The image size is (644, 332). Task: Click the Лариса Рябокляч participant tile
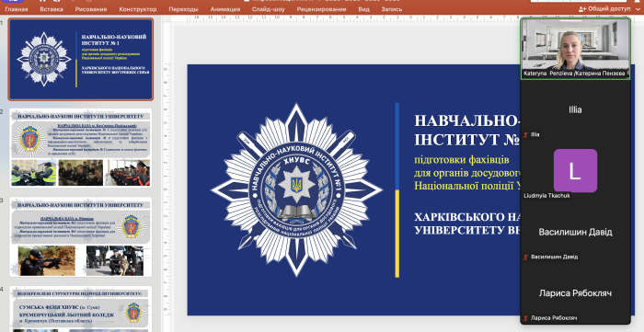tap(575, 293)
